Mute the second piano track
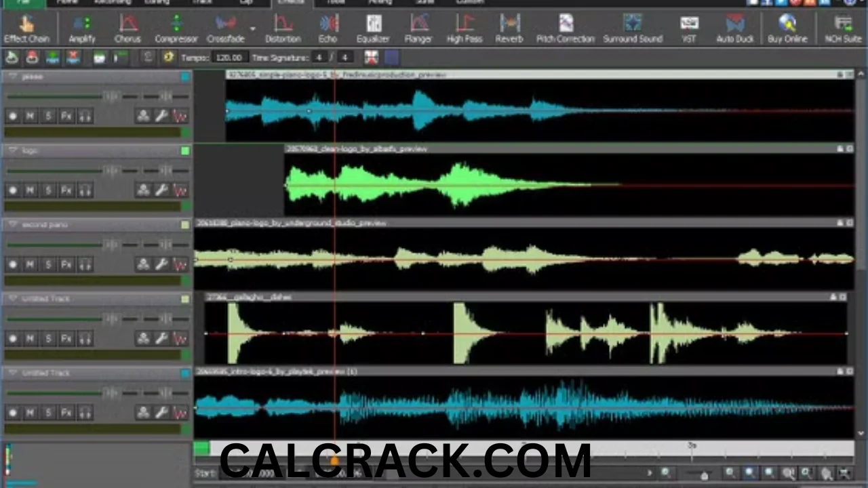 coord(30,264)
